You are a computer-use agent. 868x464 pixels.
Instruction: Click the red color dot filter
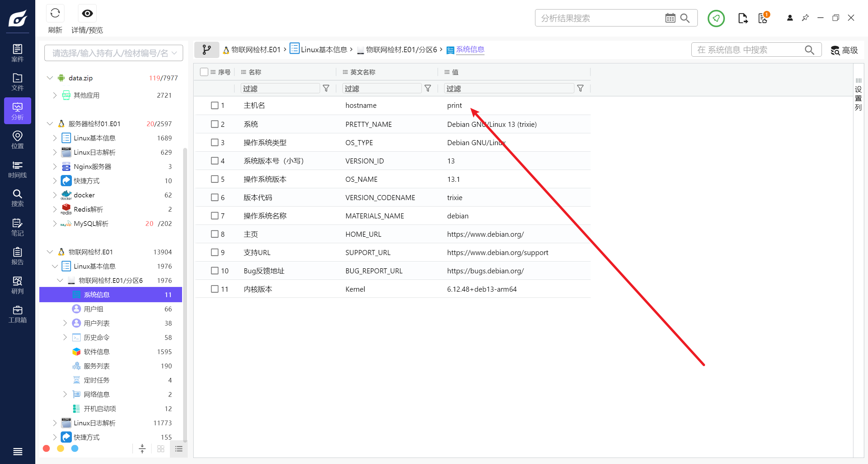point(46,448)
